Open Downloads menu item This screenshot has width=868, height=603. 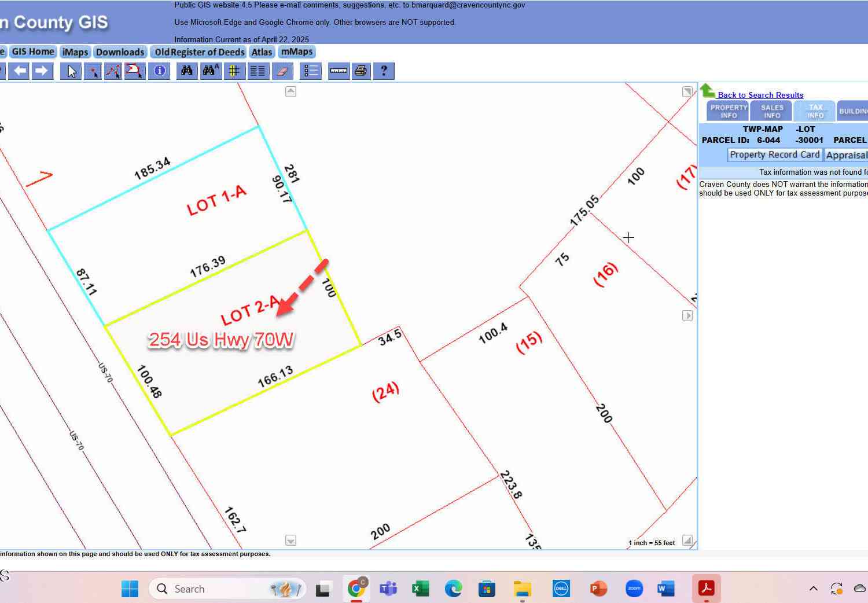[120, 52]
